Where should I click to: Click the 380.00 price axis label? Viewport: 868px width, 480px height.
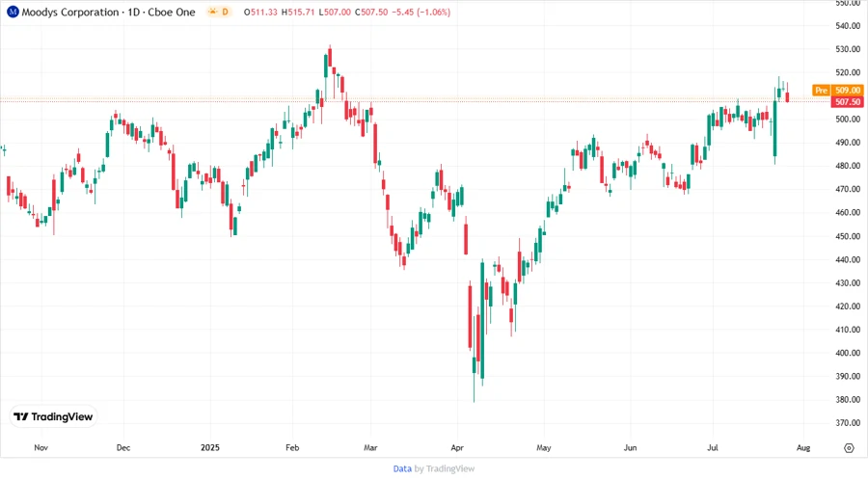tap(848, 399)
